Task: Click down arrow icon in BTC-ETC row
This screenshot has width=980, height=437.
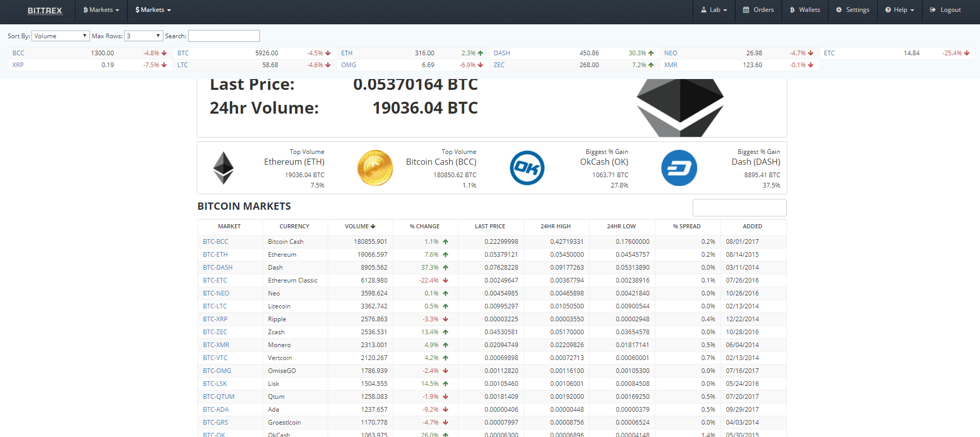Action: pos(446,280)
